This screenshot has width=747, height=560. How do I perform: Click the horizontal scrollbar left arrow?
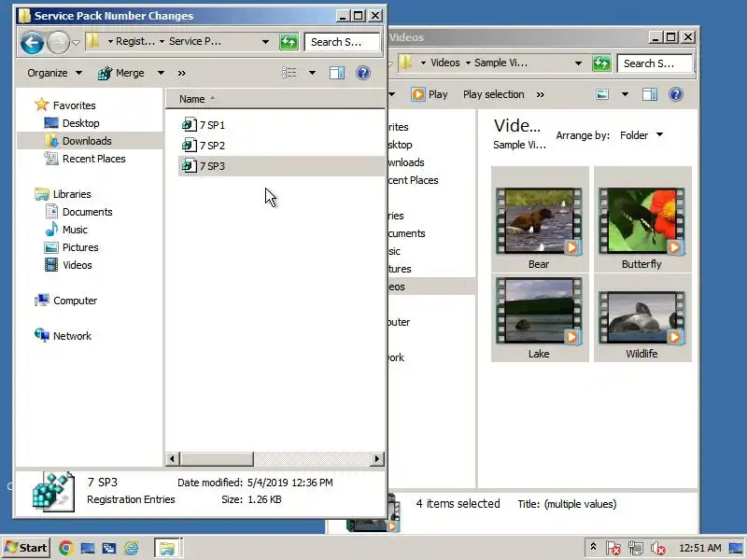pos(173,459)
